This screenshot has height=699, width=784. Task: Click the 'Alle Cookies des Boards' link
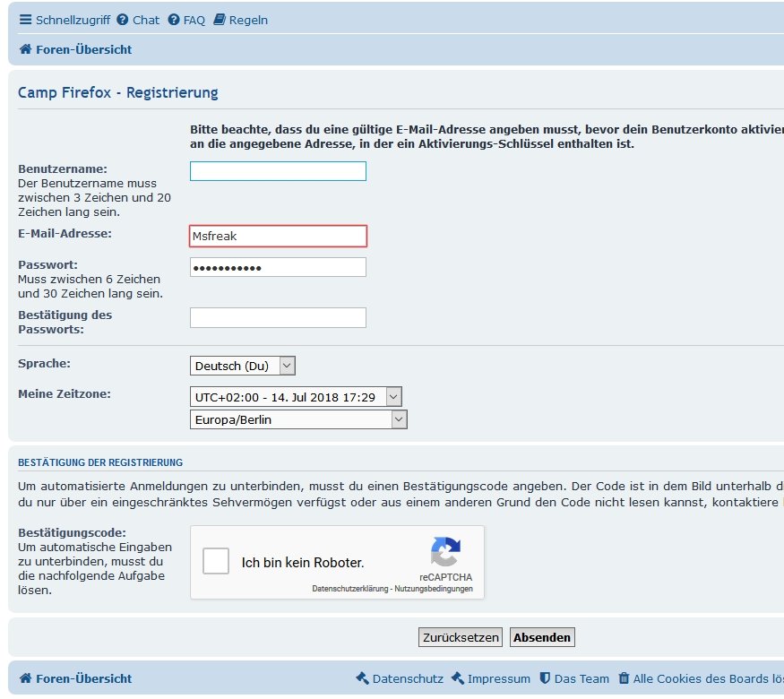point(708,678)
